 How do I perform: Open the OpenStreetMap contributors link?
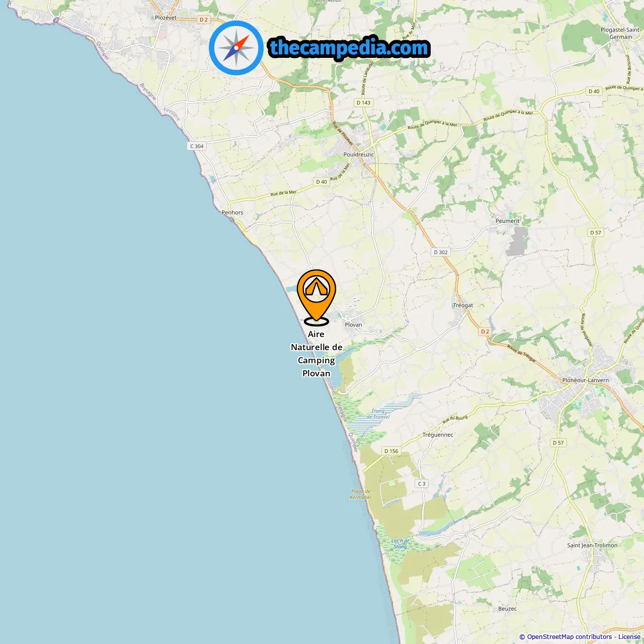pos(570,637)
